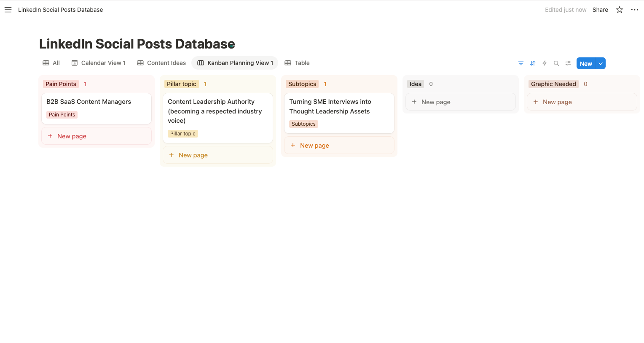Add a new page under Pain Points
The image size is (644, 343).
tap(97, 136)
